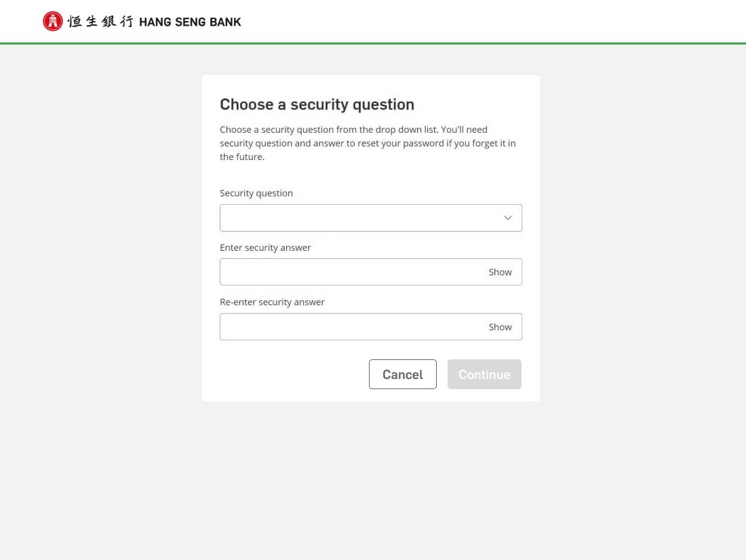Show the Enter security answer text
This screenshot has height=560, width=746.
(500, 272)
